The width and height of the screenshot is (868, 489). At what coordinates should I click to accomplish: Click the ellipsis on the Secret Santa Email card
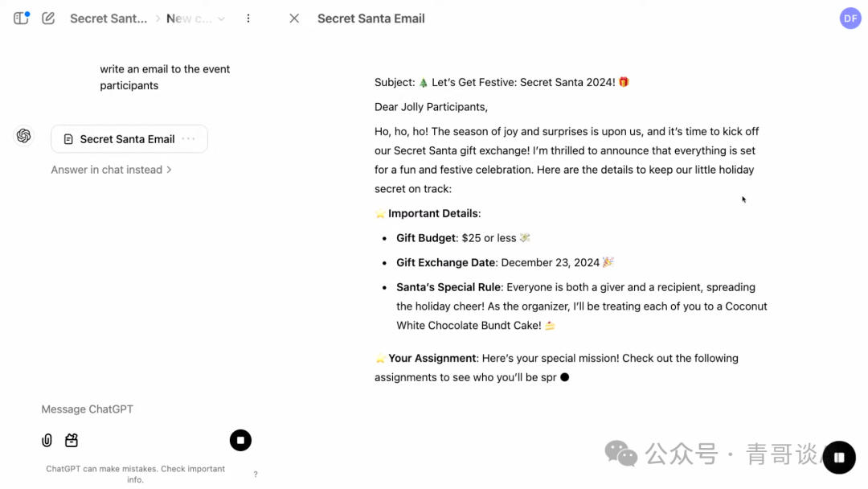tap(189, 139)
